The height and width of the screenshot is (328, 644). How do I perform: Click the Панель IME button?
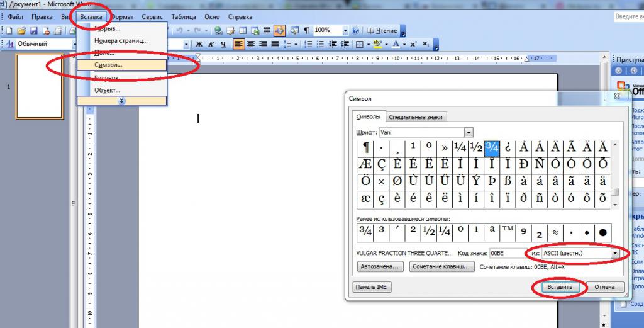point(372,287)
